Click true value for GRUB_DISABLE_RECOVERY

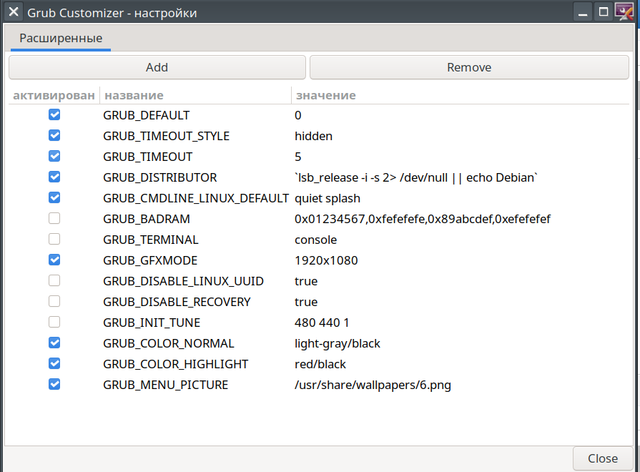306,302
